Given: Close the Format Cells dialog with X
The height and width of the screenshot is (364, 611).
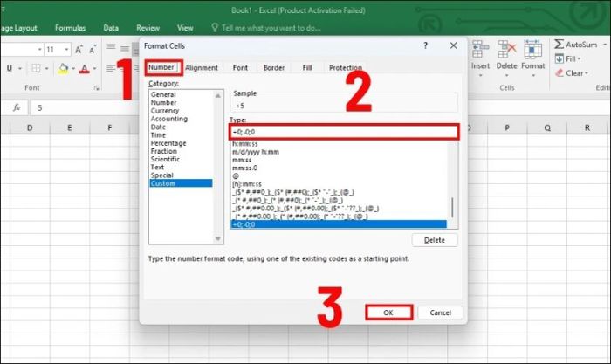Looking at the screenshot, I should coord(453,45).
